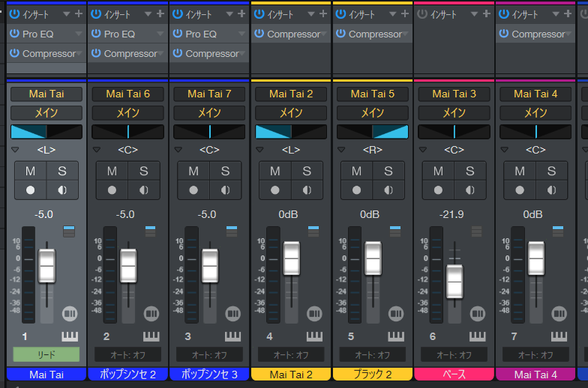Open insert menu arrow on Mai Tai 4 header

click(x=556, y=14)
